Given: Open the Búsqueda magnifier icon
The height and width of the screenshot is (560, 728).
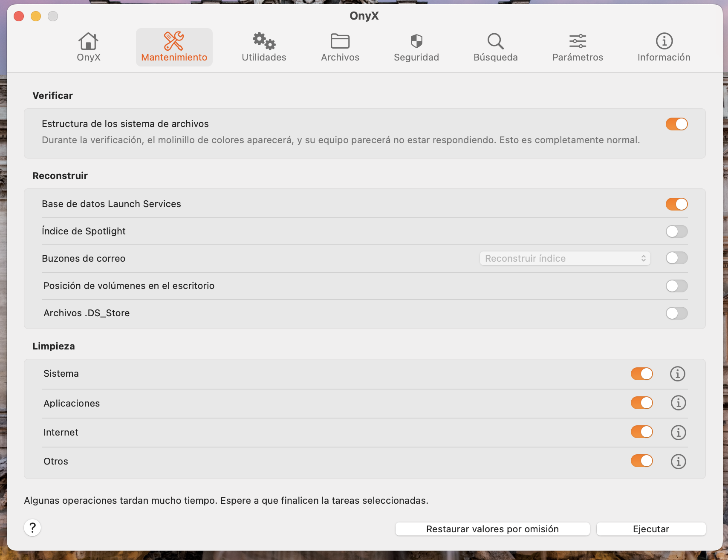Looking at the screenshot, I should pos(496,41).
